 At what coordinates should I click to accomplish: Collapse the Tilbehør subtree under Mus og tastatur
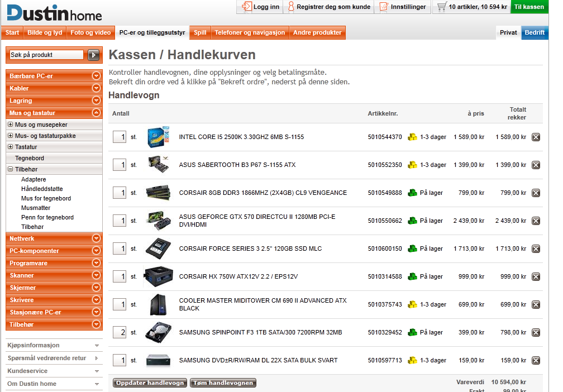point(11,169)
